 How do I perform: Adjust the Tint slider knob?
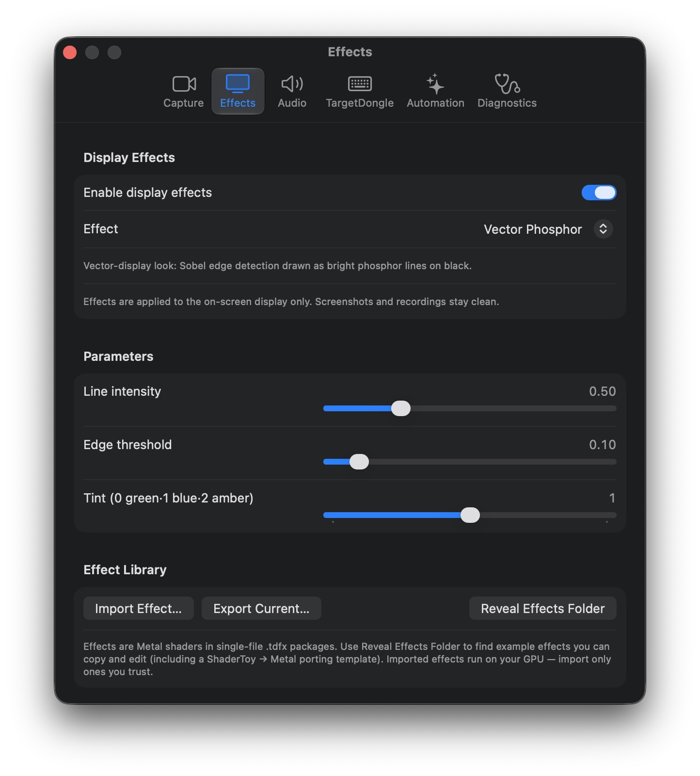(x=470, y=515)
